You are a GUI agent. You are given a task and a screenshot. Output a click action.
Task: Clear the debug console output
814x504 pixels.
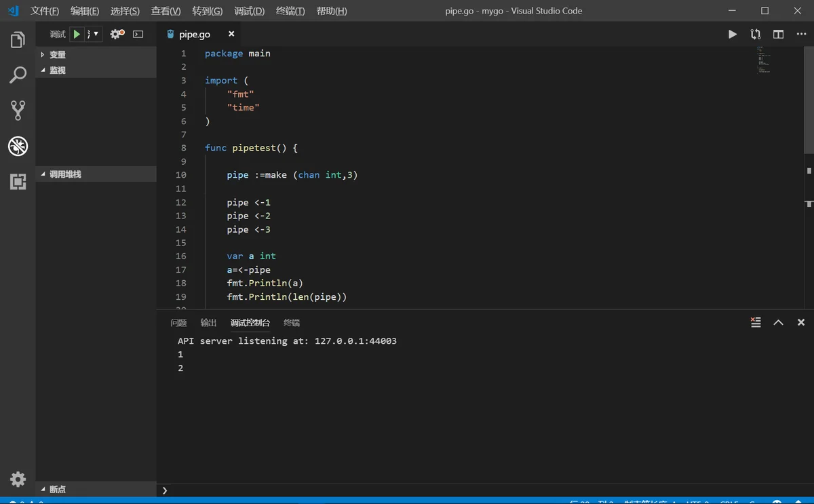(x=756, y=322)
